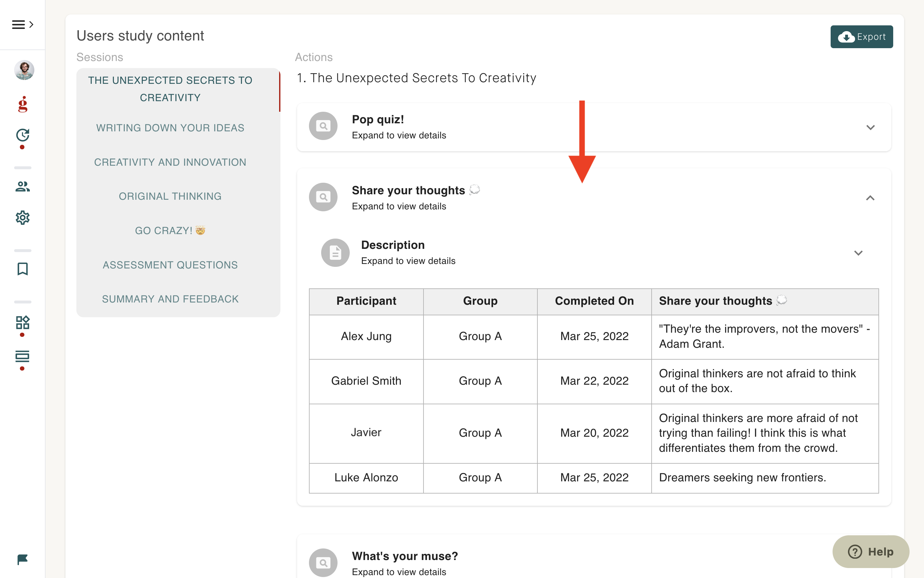Select Writing Down Your Ideas session

coord(170,128)
